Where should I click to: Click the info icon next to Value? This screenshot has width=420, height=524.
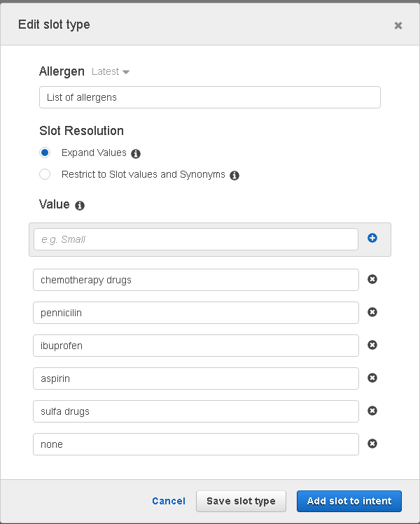[x=80, y=206]
